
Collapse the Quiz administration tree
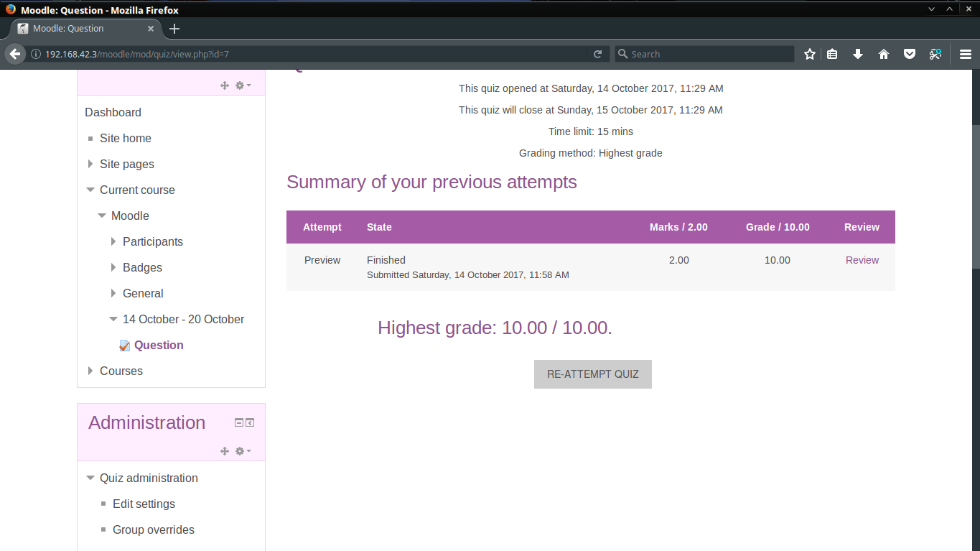click(x=90, y=478)
